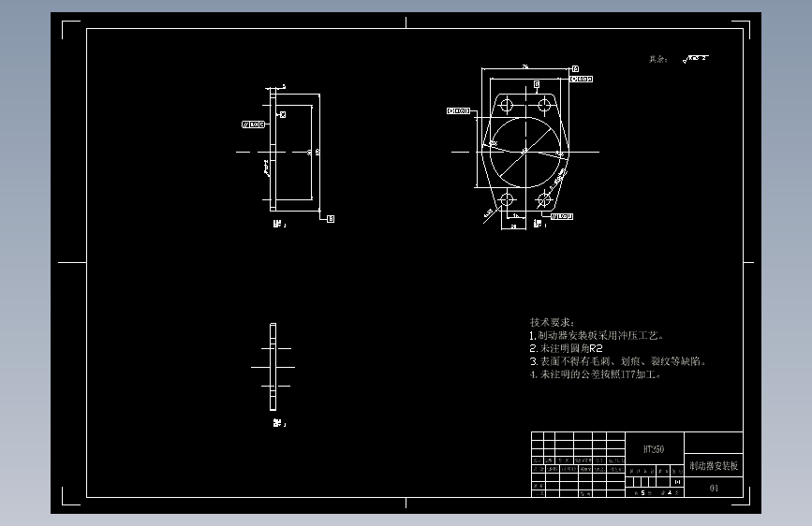
Task: Select the note '1.制动器安装板采用冲压工艺。'
Action: coord(597,335)
